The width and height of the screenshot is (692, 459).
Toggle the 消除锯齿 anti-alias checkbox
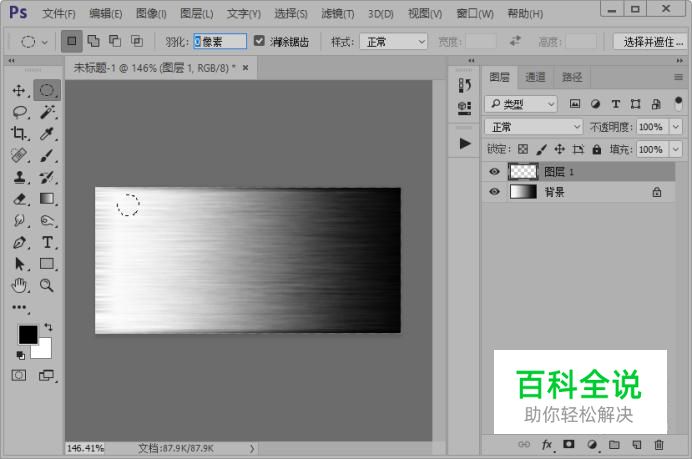(x=260, y=42)
